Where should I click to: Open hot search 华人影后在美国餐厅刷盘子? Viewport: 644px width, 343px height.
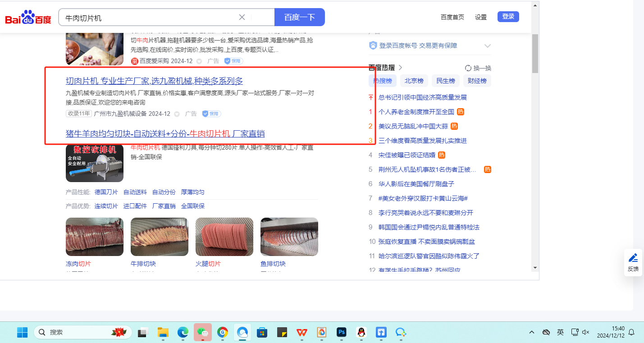pyautogui.click(x=416, y=184)
